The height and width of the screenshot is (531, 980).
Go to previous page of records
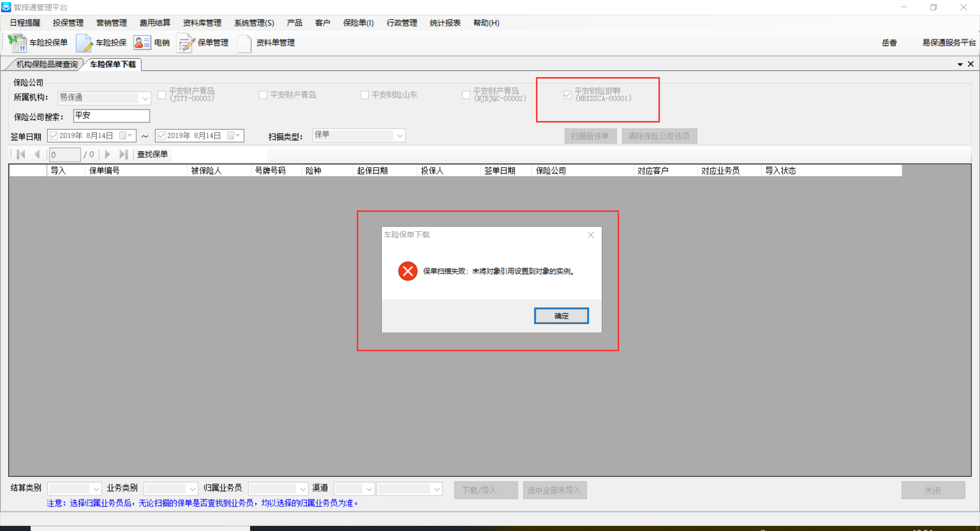tap(37, 154)
